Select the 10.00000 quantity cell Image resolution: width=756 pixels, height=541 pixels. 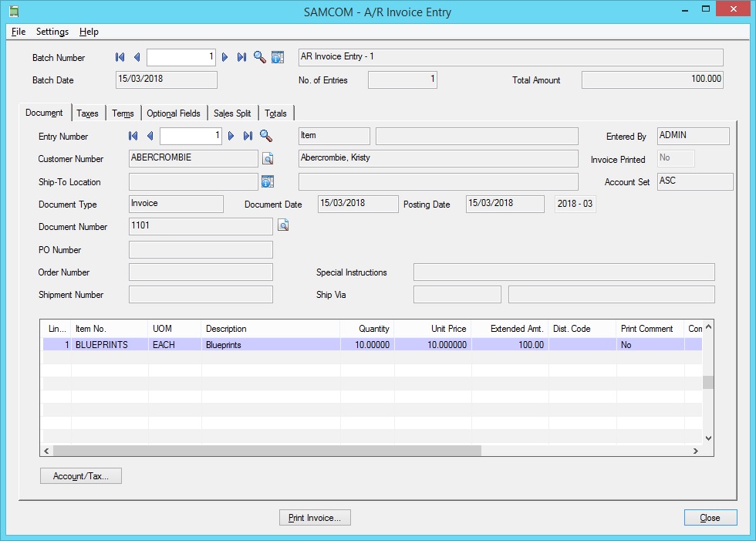click(367, 345)
